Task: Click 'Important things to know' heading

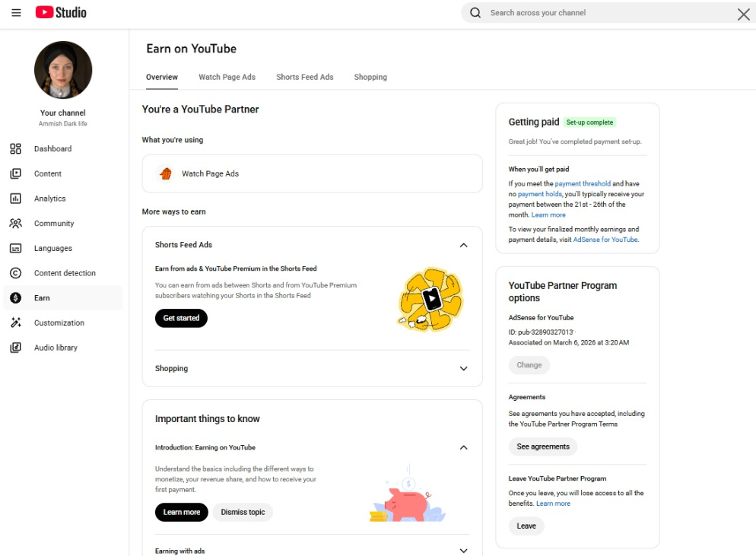Action: [208, 419]
